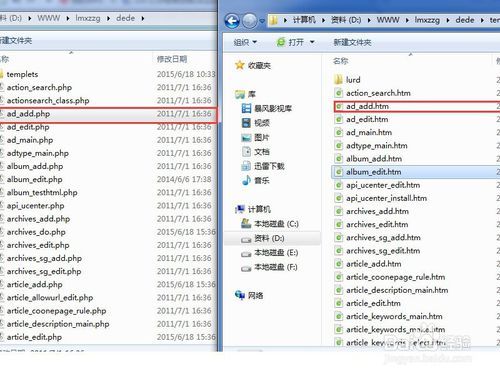
Task: Open the dropdown arrow next to 打开
Action: pos(312,42)
